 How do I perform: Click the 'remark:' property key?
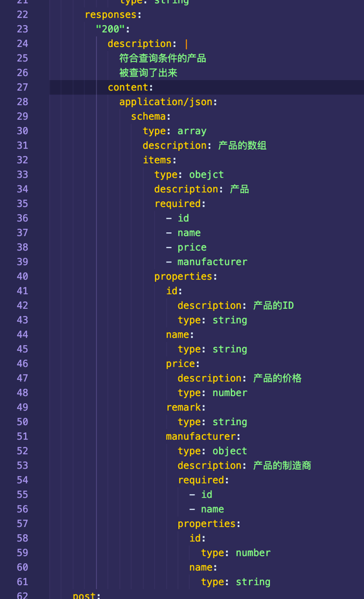pos(186,407)
